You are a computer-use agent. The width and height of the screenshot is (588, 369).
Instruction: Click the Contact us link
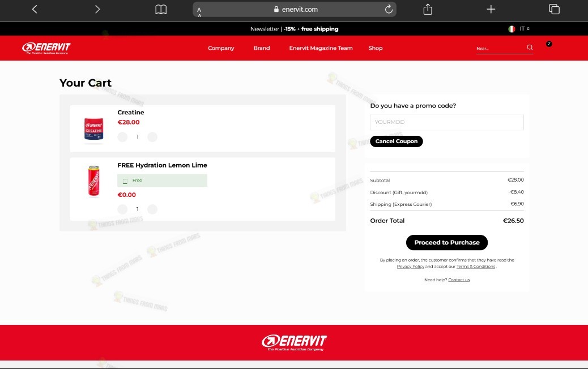[459, 280]
